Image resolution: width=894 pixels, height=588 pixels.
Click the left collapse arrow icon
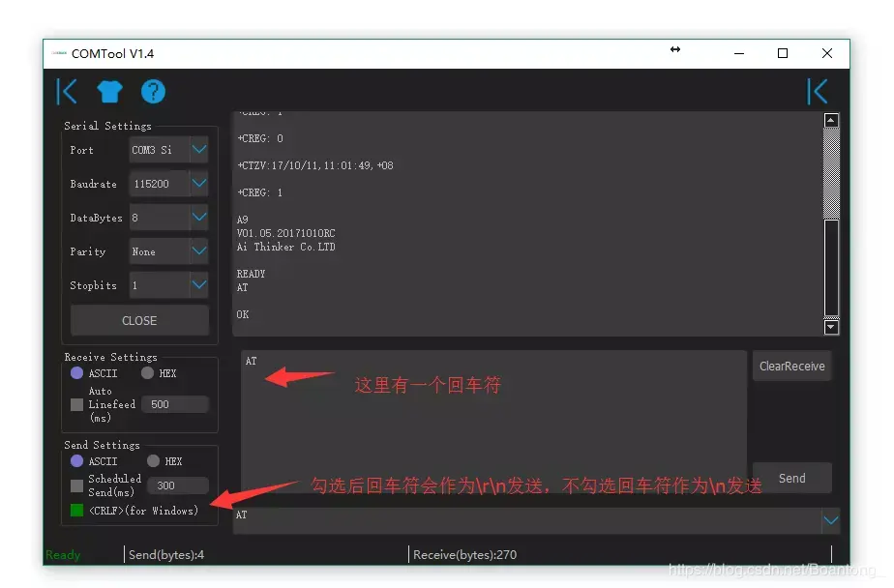click(x=66, y=91)
